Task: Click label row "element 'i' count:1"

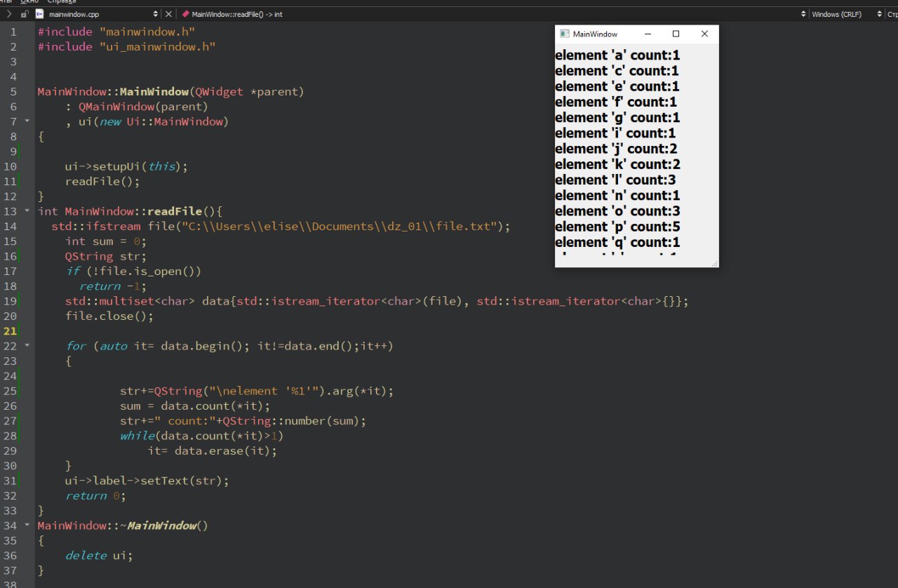Action: (x=615, y=133)
